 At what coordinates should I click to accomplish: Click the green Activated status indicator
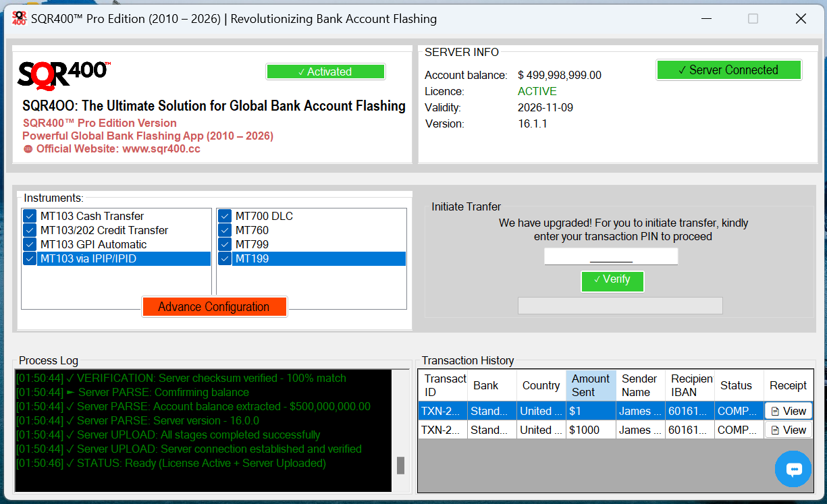(x=325, y=72)
